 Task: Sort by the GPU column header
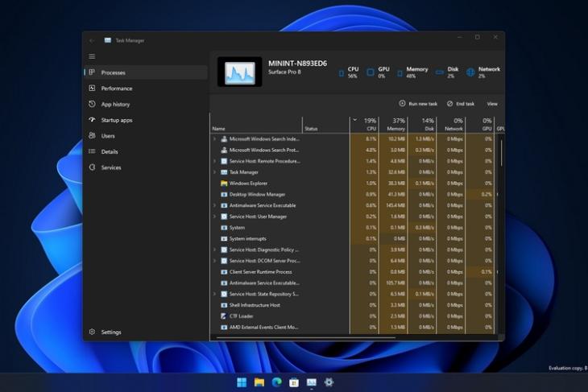click(x=480, y=125)
